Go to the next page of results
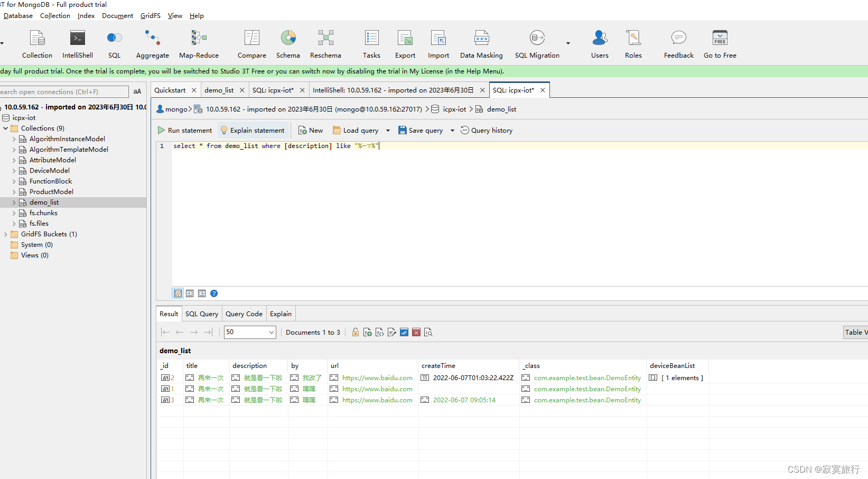 194,332
